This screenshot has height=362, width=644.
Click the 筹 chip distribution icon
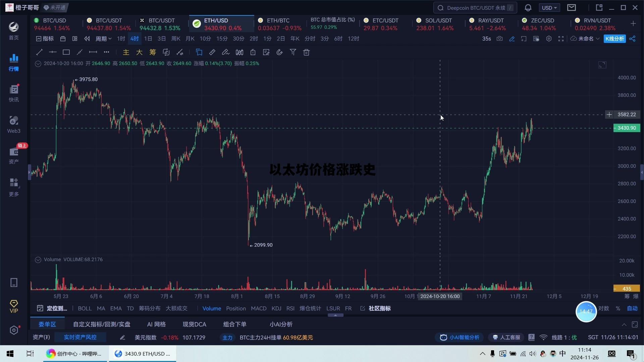[153, 52]
